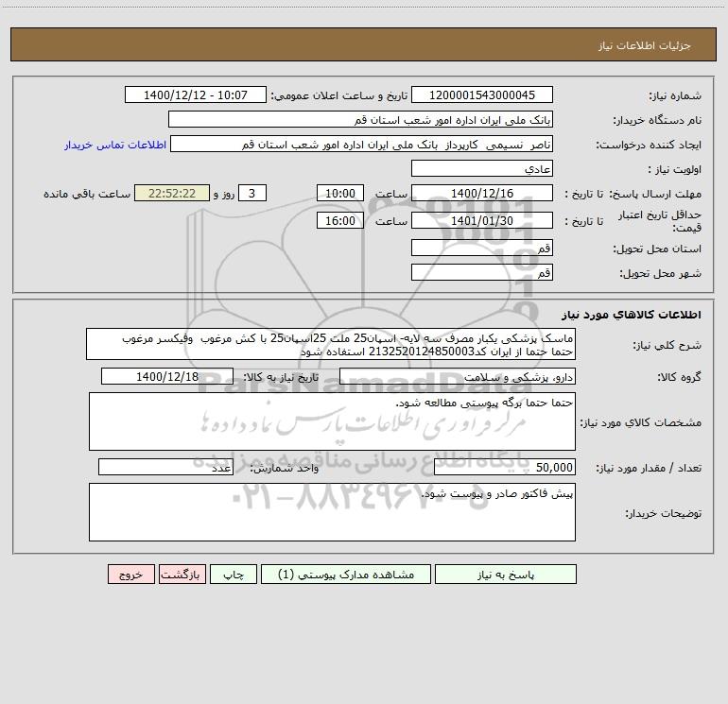Click the خروج exit button

tap(130, 574)
